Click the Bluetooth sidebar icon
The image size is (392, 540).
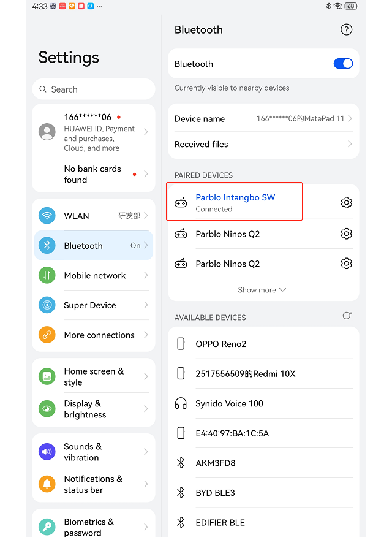click(47, 246)
